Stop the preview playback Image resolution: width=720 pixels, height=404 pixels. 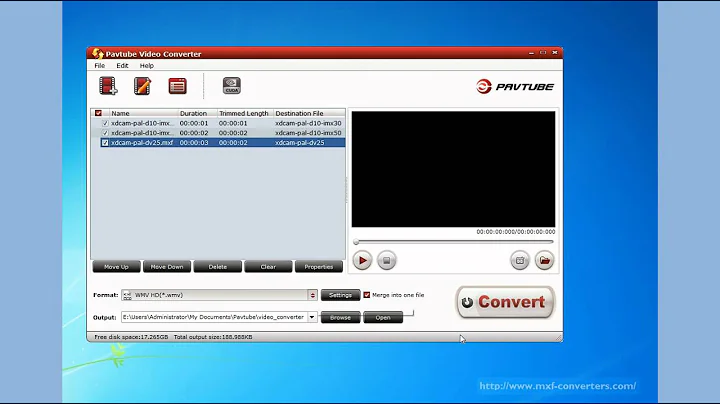(387, 260)
